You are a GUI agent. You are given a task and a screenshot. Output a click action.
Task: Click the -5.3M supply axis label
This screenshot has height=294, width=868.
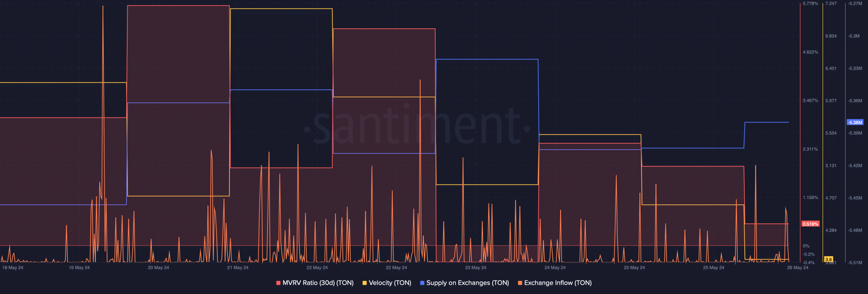pos(854,36)
